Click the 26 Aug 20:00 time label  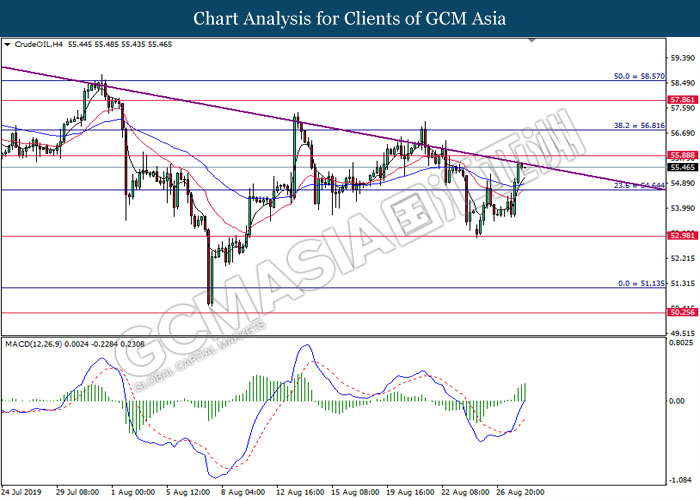click(521, 492)
